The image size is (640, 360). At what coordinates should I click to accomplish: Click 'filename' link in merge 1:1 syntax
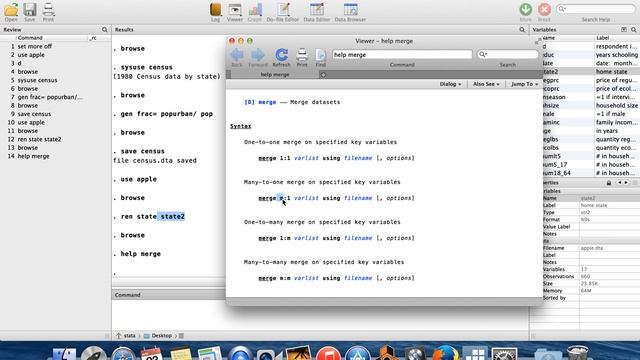(x=358, y=158)
